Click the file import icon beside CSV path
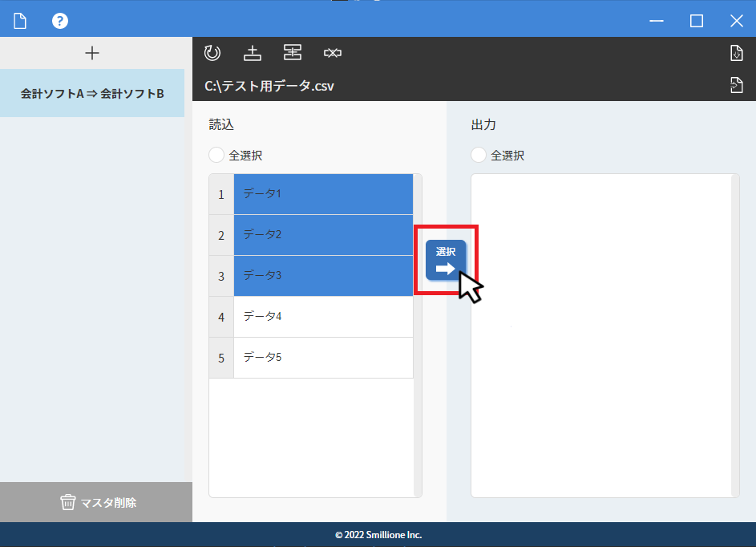 point(737,85)
